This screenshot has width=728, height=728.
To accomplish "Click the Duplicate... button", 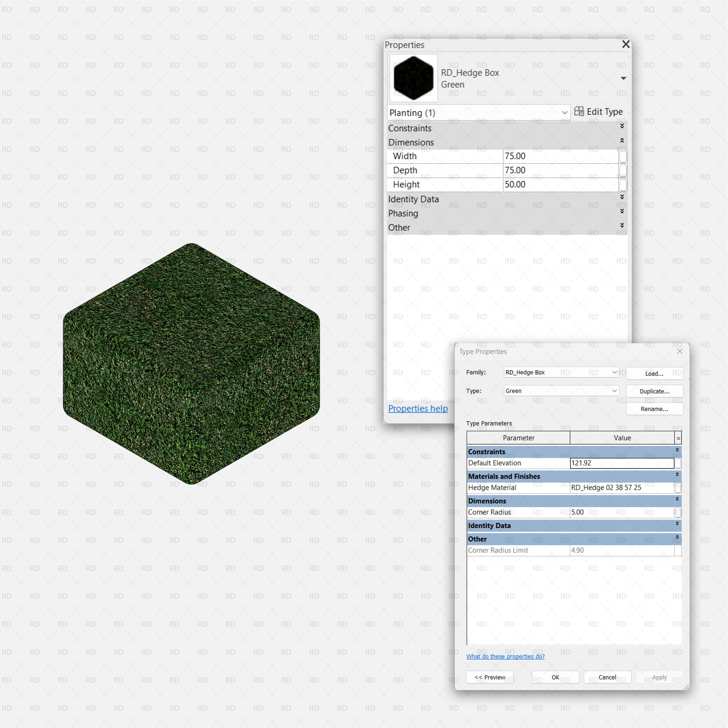I will click(654, 391).
